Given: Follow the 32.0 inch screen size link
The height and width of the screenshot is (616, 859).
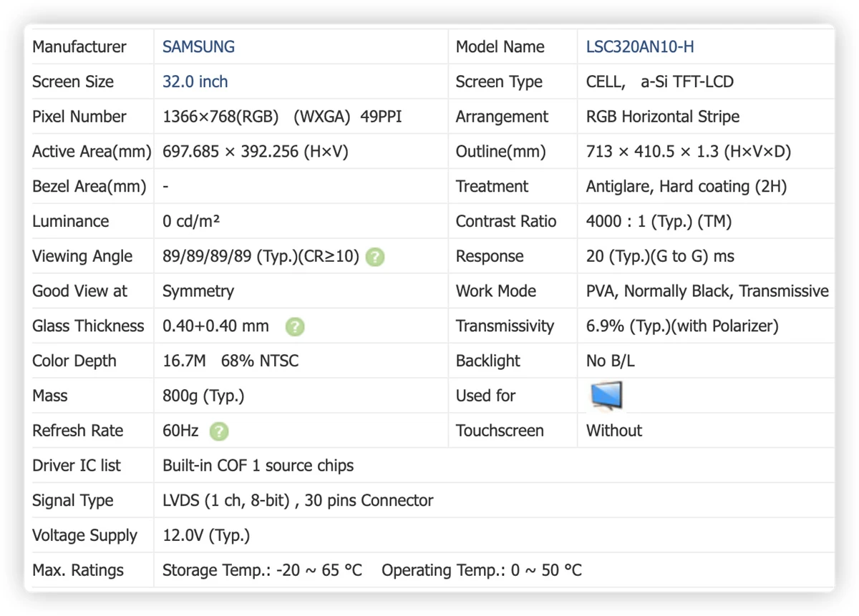Looking at the screenshot, I should pyautogui.click(x=195, y=82).
